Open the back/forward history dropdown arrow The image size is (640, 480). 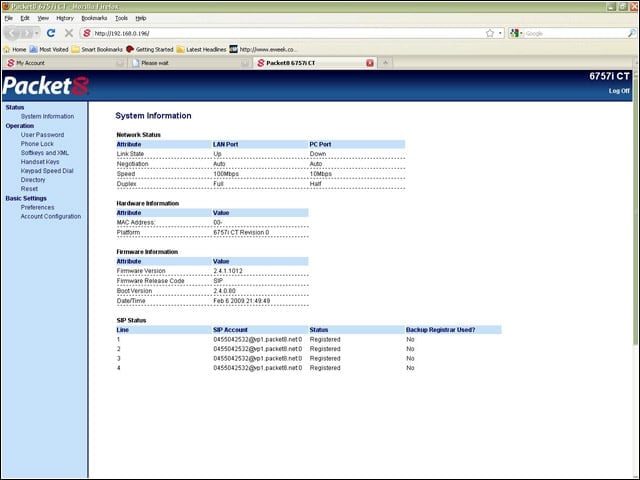click(x=37, y=33)
